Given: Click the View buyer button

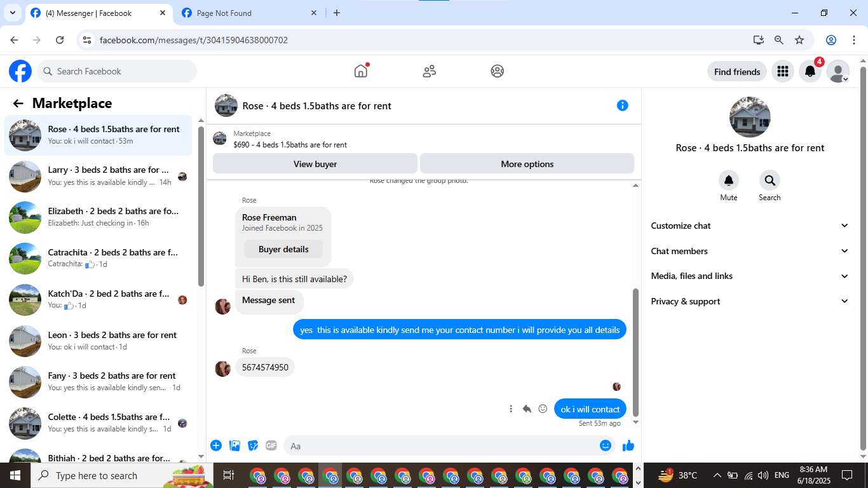Looking at the screenshot, I should tap(315, 164).
